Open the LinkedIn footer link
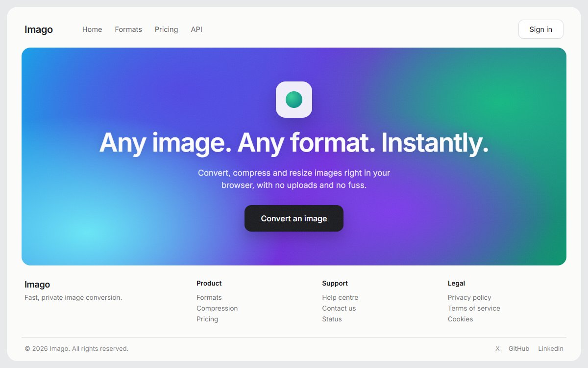 pos(551,349)
